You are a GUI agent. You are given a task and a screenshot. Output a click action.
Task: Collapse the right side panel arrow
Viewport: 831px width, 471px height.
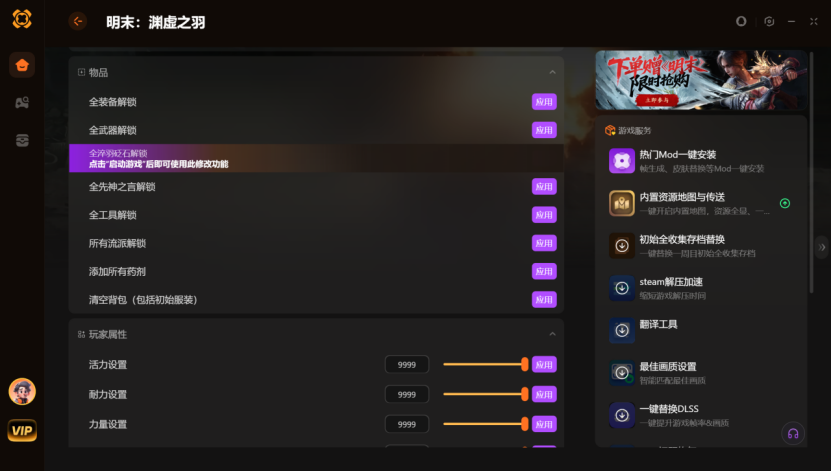coord(822,247)
